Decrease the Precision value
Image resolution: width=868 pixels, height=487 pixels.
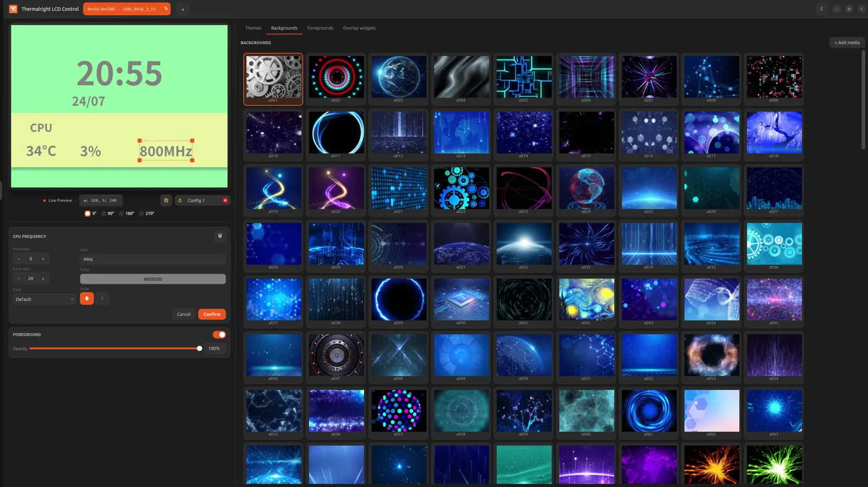pos(19,259)
